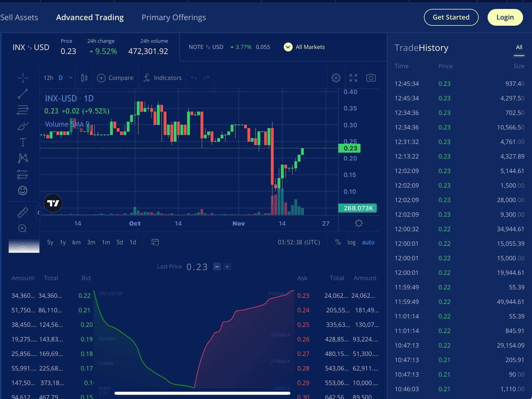The height and width of the screenshot is (399, 532).
Task: Collapse the drawing toolbar panel
Action: click(38, 213)
